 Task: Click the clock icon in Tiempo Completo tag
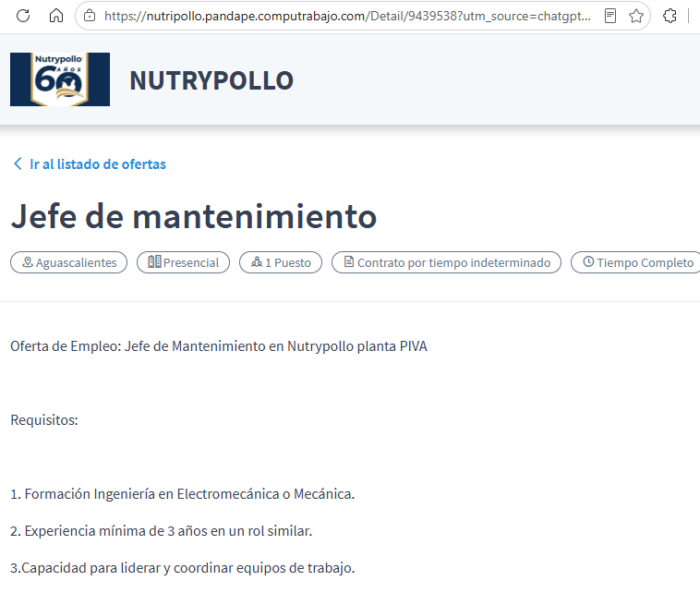(x=588, y=261)
